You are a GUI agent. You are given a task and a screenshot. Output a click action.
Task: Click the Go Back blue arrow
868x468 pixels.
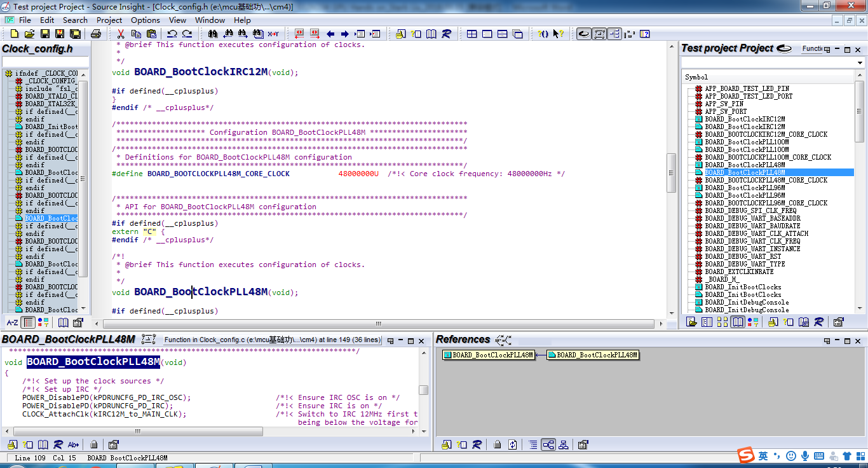click(330, 34)
